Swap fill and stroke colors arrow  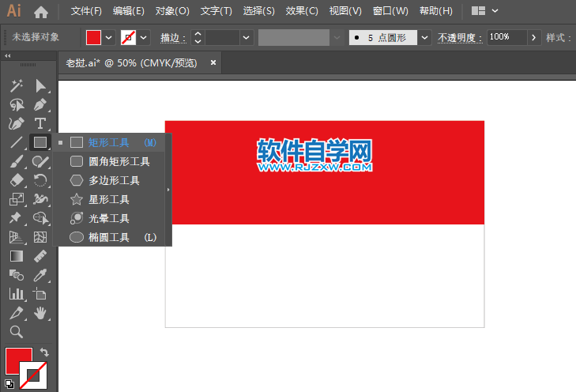pyautogui.click(x=45, y=352)
